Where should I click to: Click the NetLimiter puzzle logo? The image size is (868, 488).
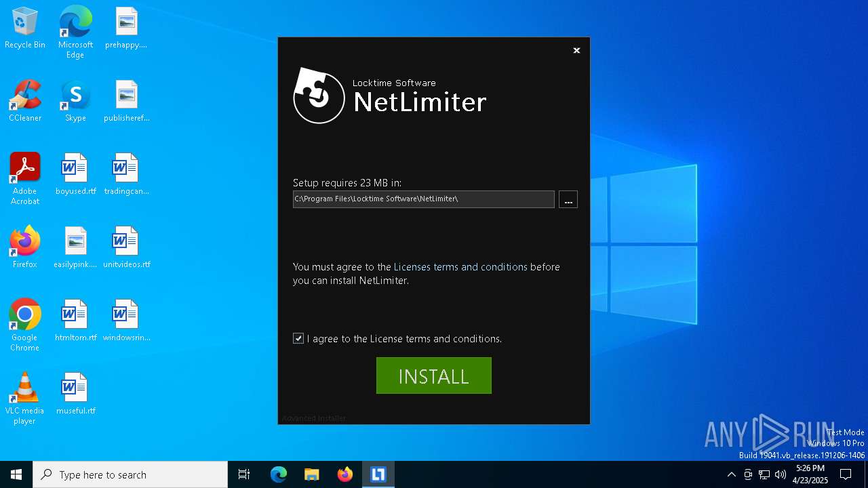pos(319,95)
